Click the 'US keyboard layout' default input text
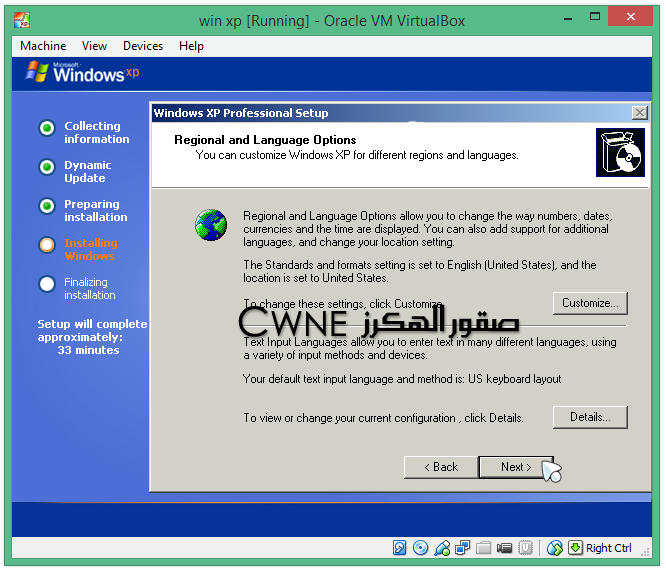 pyautogui.click(x=514, y=379)
